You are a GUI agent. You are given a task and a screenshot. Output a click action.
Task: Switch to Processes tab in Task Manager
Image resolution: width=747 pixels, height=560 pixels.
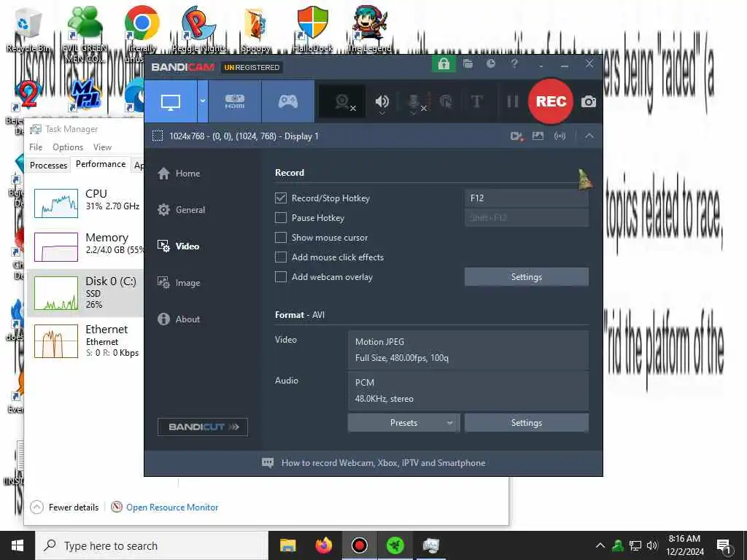point(48,166)
